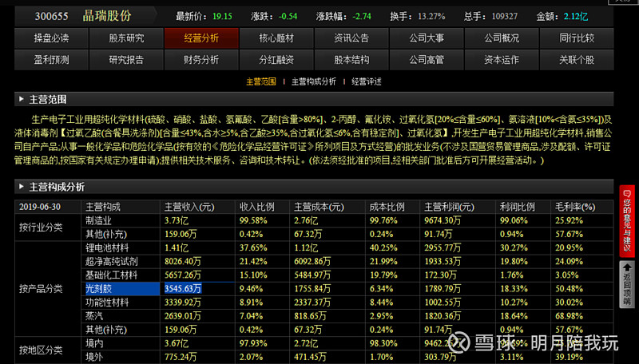
Task: Open the red 您的意见与建议 feedback button
Action: pyautogui.click(x=627, y=220)
